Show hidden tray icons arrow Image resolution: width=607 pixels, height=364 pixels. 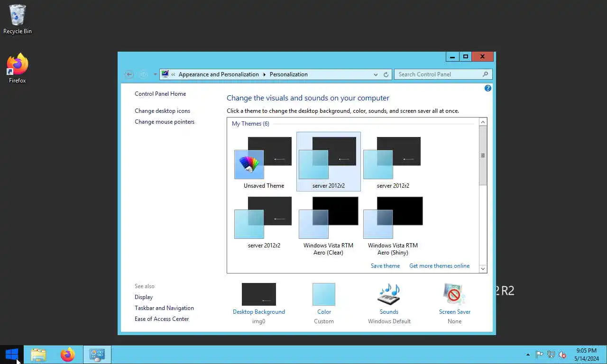pyautogui.click(x=528, y=355)
